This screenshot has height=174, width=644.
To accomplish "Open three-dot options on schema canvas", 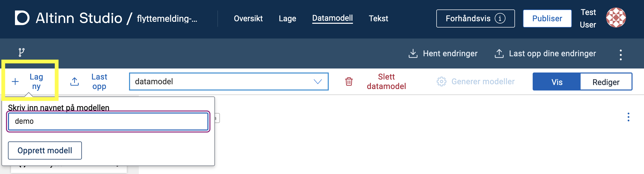I will point(628,117).
